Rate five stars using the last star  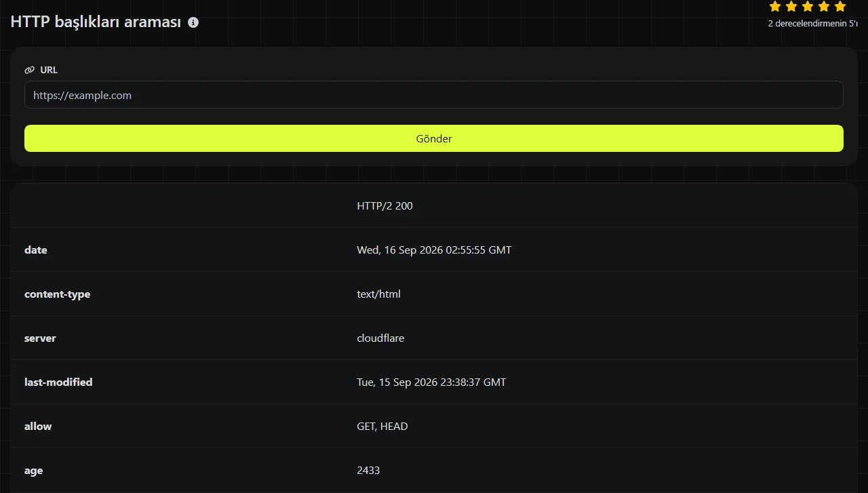[x=840, y=7]
